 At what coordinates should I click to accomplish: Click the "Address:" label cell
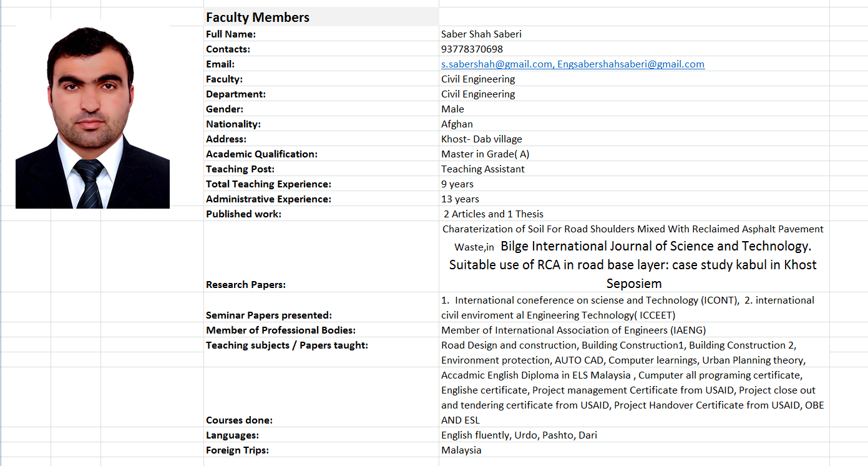pos(321,139)
